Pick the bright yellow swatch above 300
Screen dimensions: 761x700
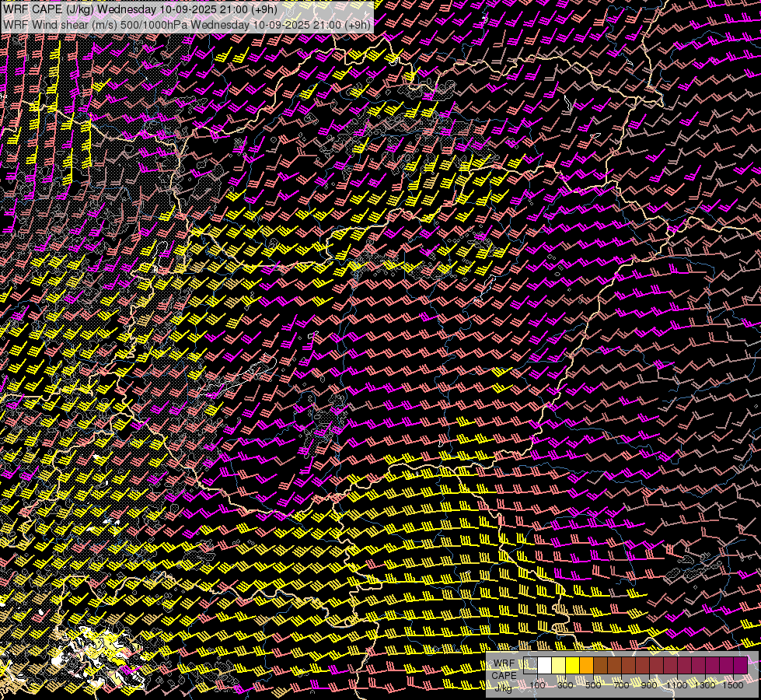click(x=573, y=665)
